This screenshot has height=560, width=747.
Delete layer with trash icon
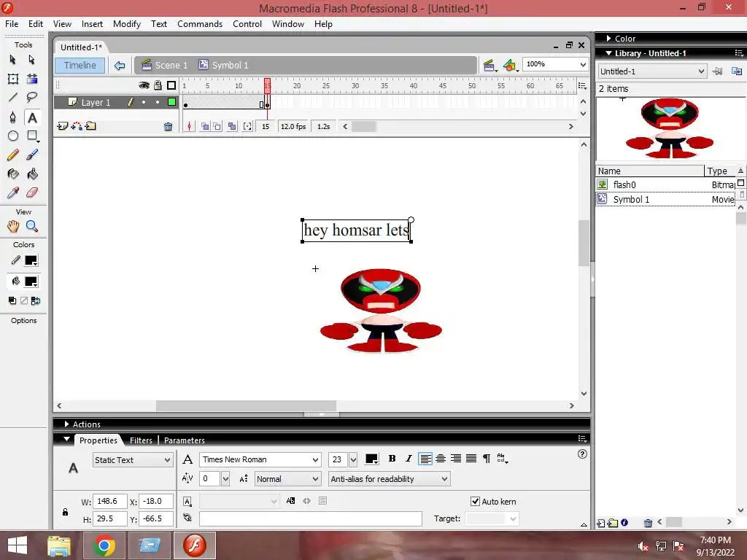pos(168,127)
